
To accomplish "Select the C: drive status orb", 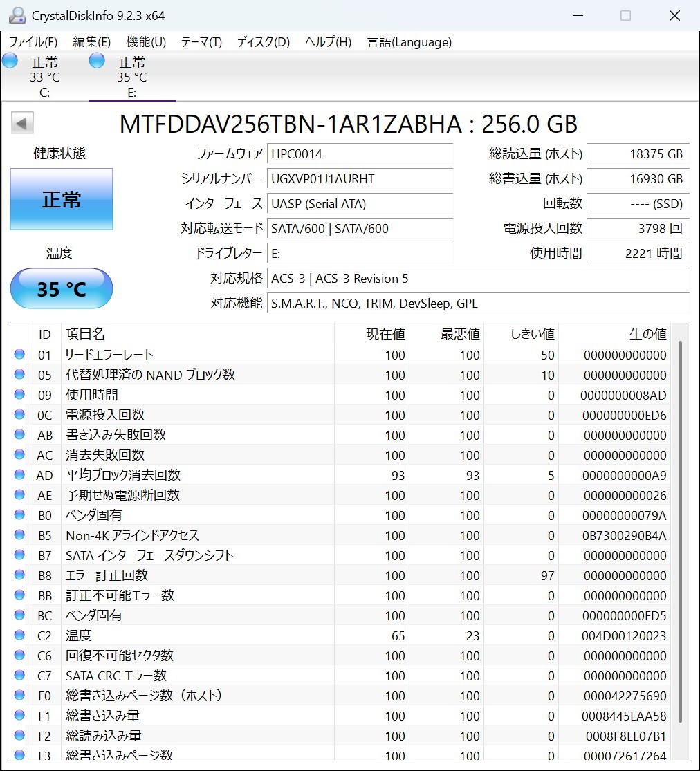I will click(10, 60).
